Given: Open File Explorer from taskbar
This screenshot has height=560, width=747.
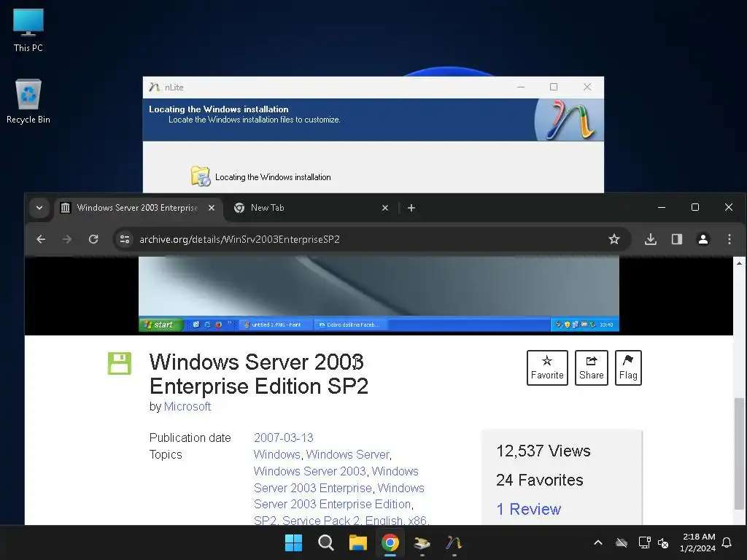Looking at the screenshot, I should click(x=357, y=542).
